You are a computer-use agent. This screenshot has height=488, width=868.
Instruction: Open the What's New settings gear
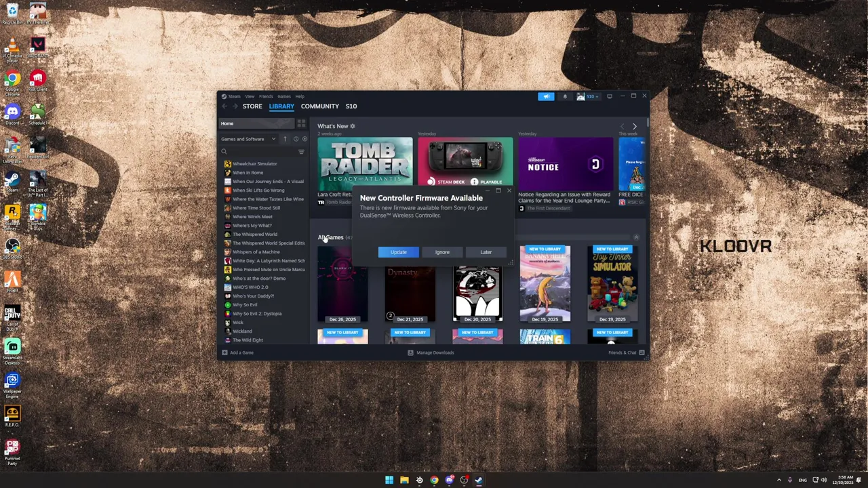pyautogui.click(x=352, y=126)
